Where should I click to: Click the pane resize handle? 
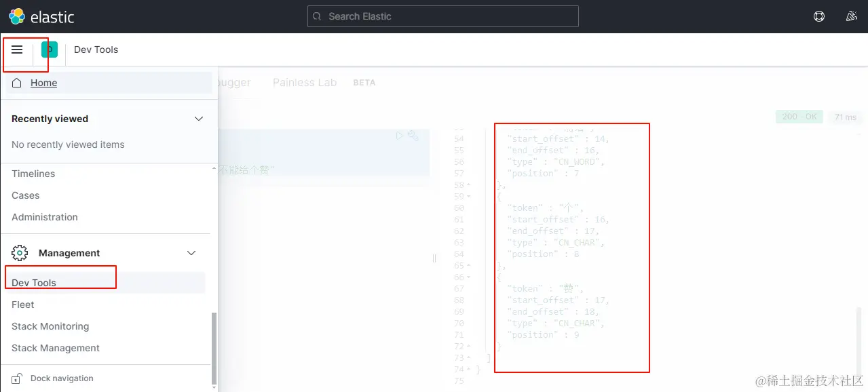click(x=434, y=258)
